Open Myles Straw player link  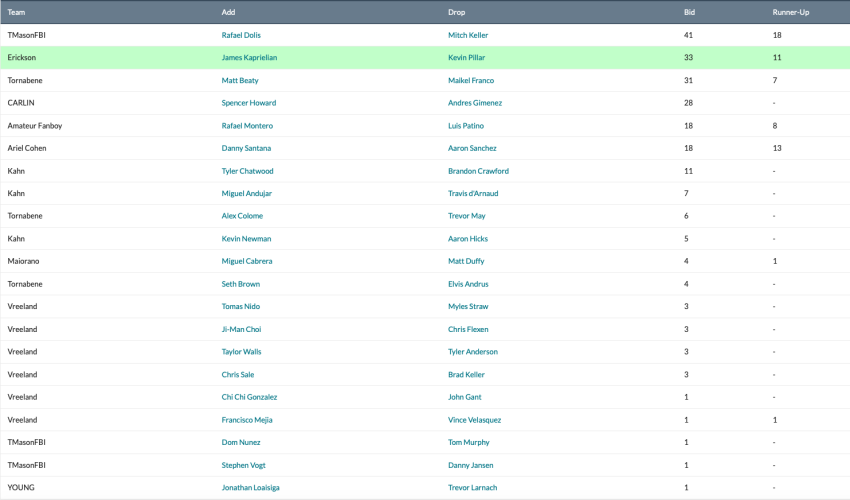point(468,306)
